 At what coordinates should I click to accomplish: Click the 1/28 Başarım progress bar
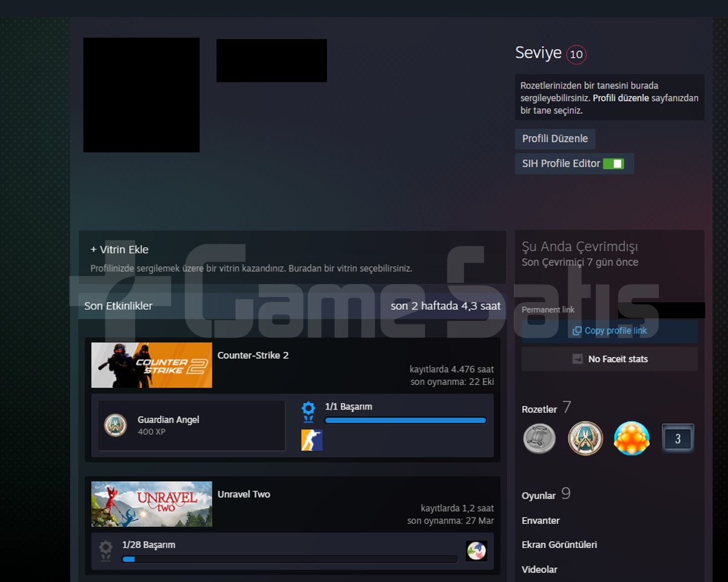click(290, 559)
